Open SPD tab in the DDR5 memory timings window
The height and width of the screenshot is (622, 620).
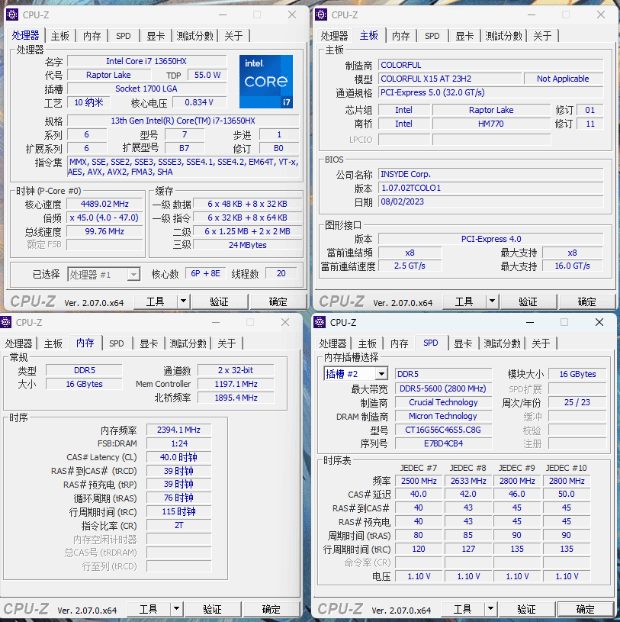coord(116,344)
